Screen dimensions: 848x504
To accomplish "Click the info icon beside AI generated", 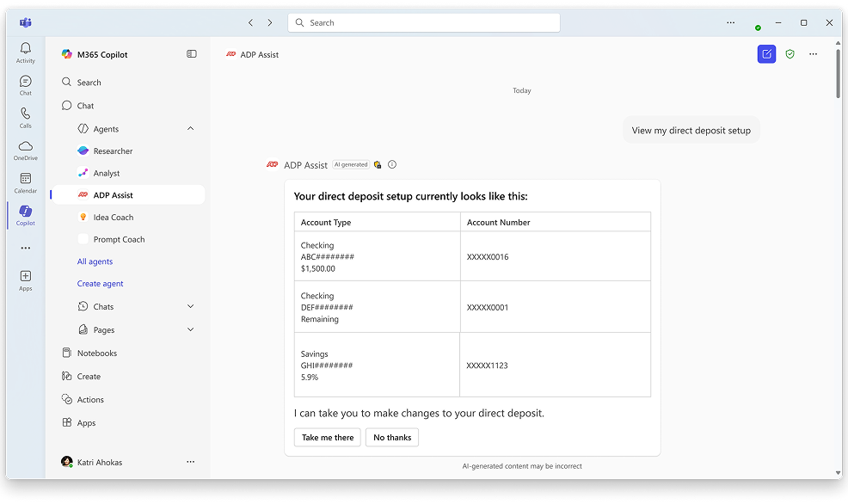I will pyautogui.click(x=392, y=164).
